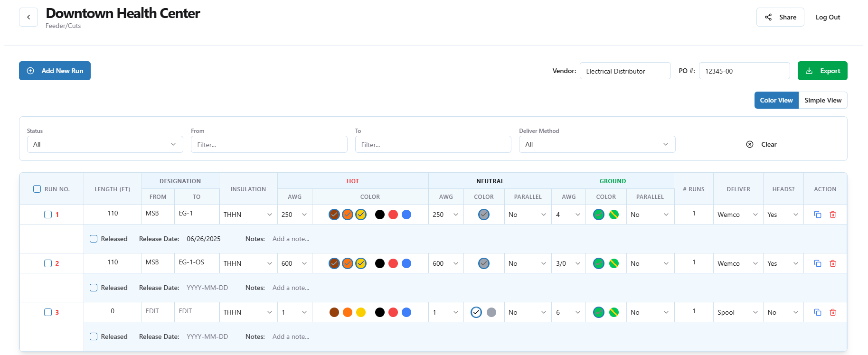Add a note for run 3
Viewport: 868px width, 355px height.
tap(291, 336)
